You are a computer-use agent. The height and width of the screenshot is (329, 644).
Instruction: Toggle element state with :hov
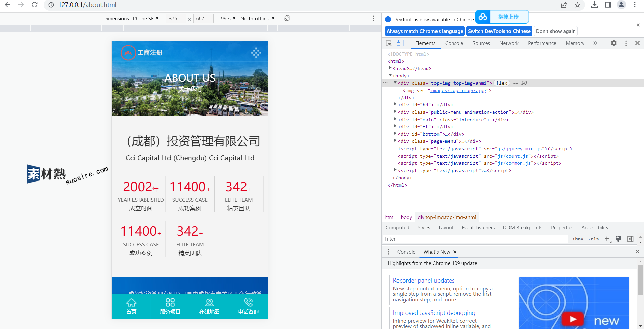(578, 239)
